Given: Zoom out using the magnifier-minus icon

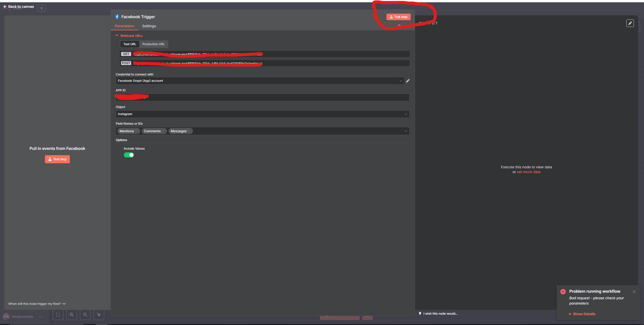Looking at the screenshot, I should coord(85,315).
